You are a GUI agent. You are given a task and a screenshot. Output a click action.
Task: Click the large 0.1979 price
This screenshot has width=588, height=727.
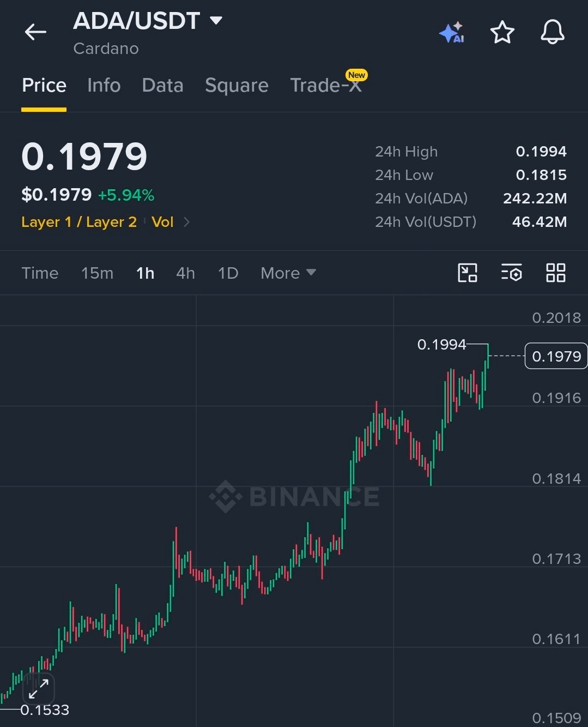pos(84,157)
